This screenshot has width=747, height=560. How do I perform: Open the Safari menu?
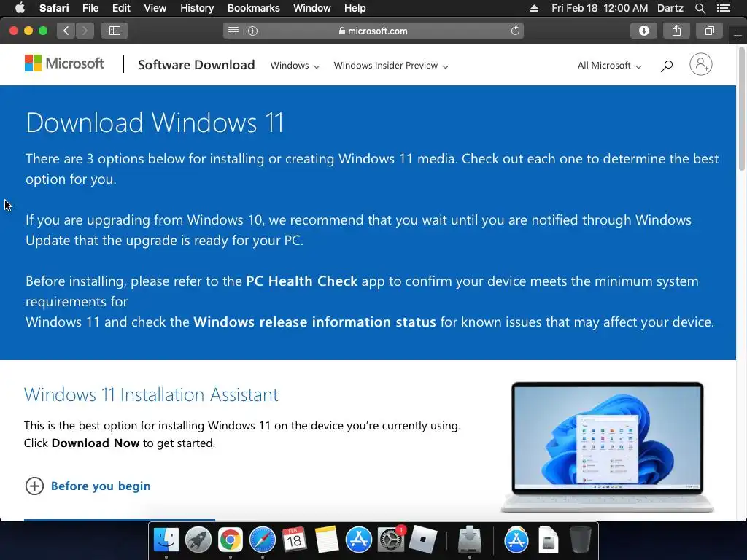[54, 8]
